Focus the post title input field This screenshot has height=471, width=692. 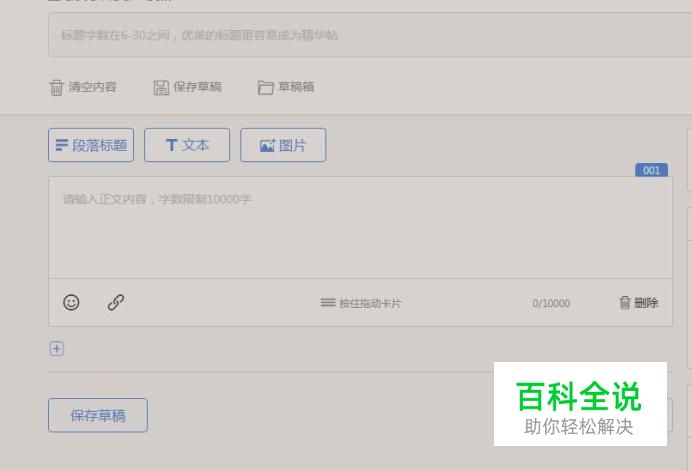point(370,35)
